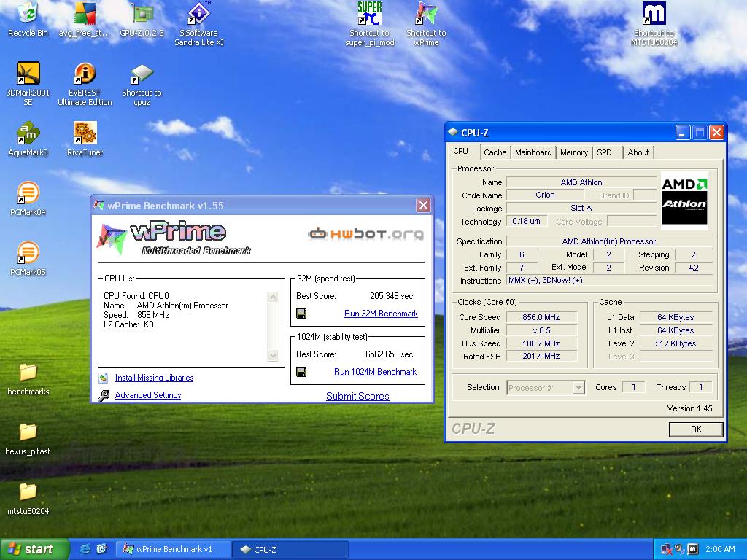
Task: Click the Instructions field MMX (+), 3DNow! (+)
Action: [609, 281]
